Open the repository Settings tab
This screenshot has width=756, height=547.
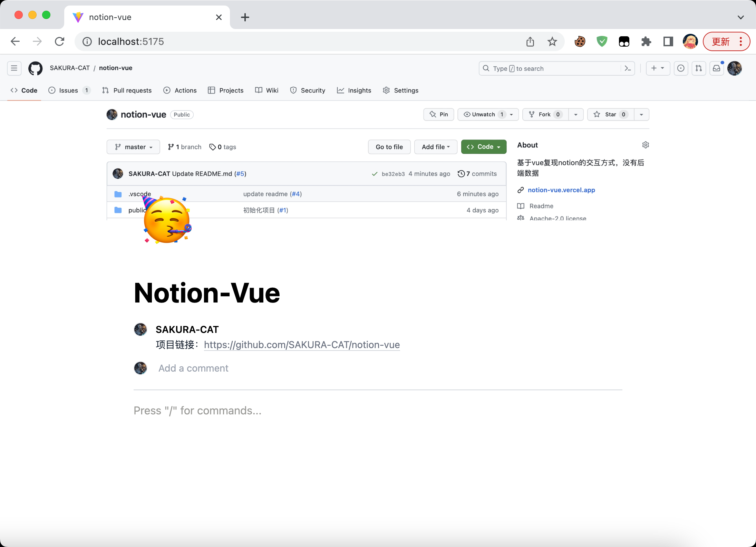(400, 90)
